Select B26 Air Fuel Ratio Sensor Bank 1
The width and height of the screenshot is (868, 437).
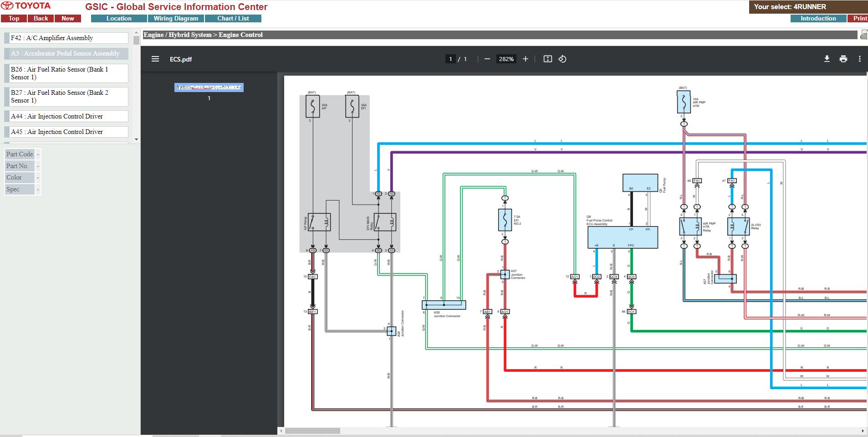pos(66,73)
